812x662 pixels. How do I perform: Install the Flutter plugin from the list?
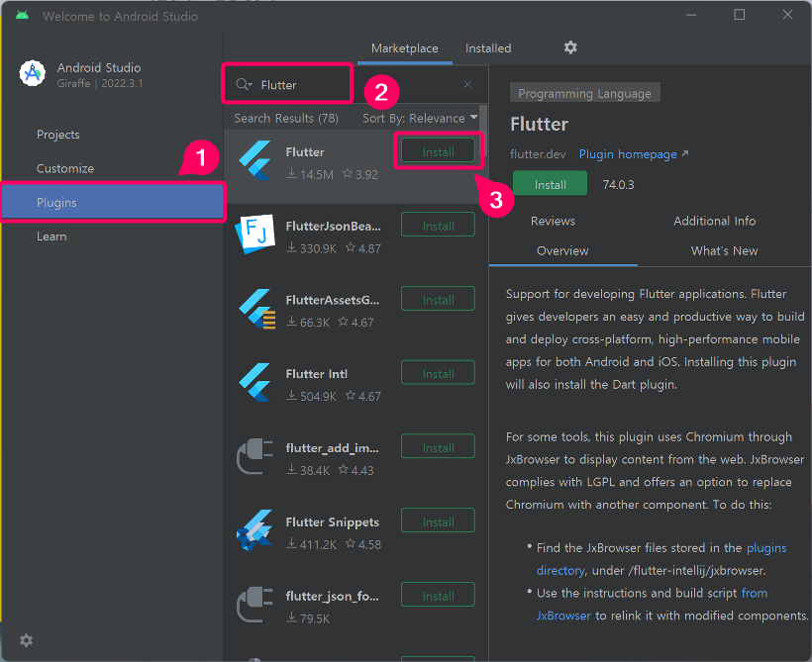[x=438, y=151]
